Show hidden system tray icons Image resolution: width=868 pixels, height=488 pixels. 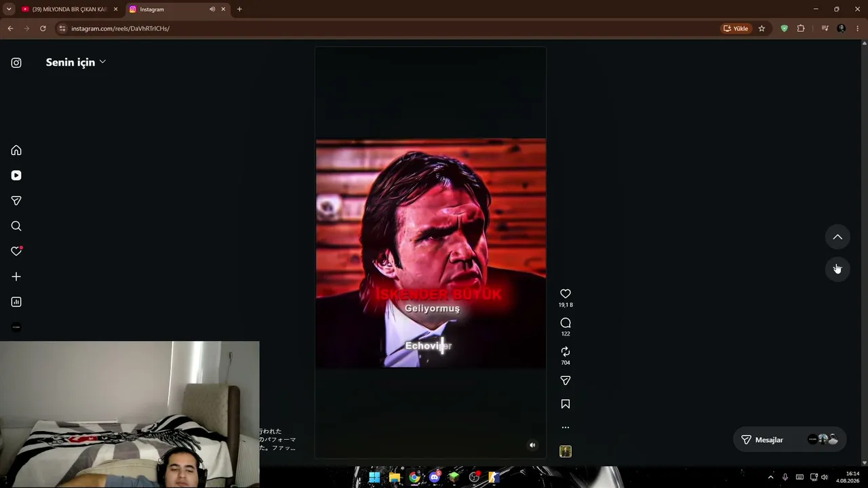770,477
